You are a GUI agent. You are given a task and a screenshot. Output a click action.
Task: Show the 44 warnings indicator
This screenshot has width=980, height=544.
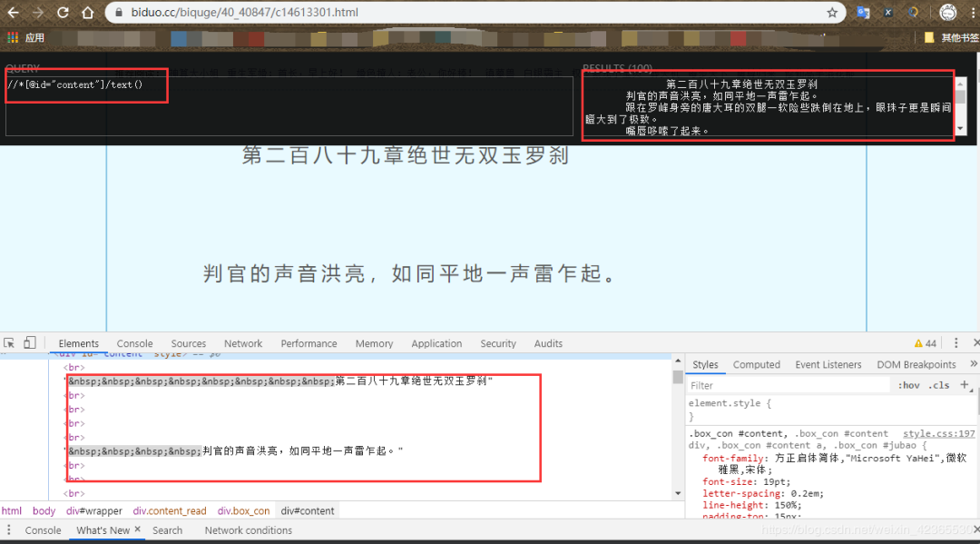(925, 343)
